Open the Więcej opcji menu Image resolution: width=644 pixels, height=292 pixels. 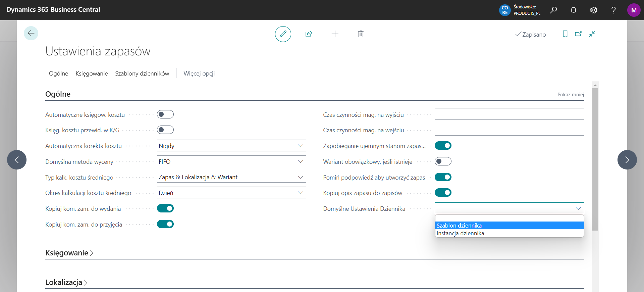click(199, 74)
